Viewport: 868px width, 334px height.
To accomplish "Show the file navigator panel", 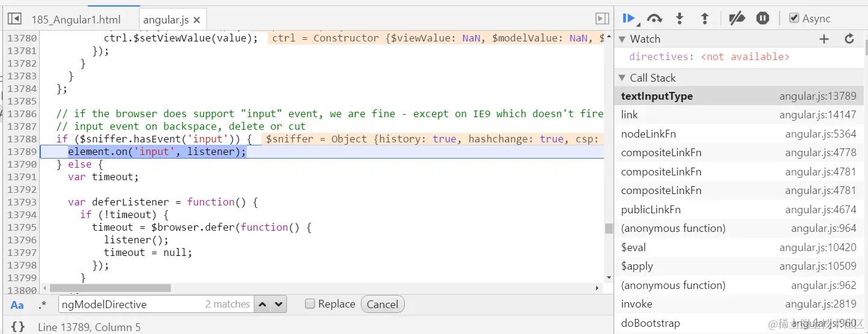I will click(14, 19).
